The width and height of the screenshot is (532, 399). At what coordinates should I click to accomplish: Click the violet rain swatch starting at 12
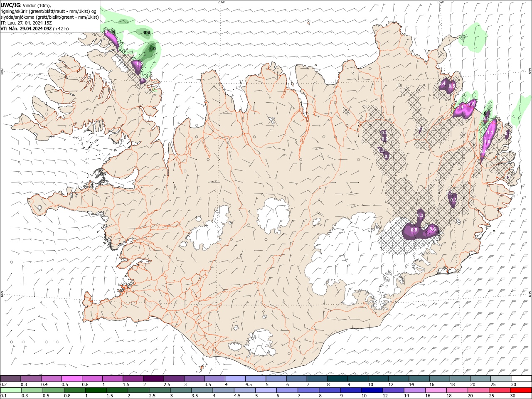pos(393,390)
